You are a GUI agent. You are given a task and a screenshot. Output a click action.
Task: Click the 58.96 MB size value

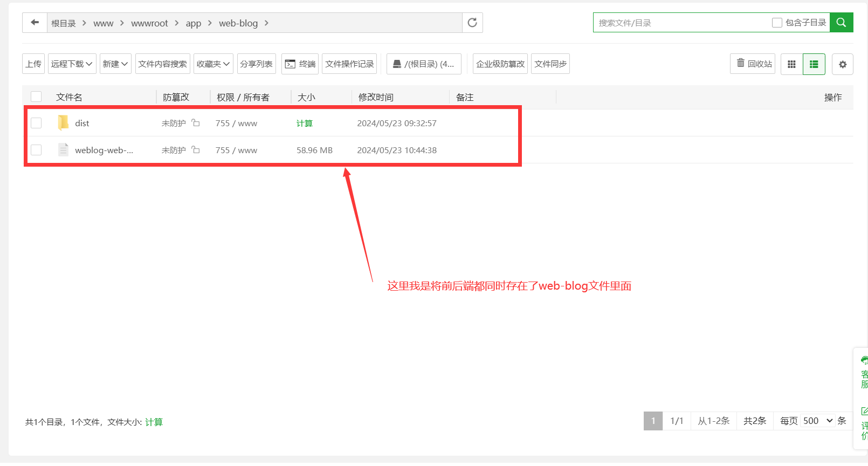pyautogui.click(x=314, y=150)
